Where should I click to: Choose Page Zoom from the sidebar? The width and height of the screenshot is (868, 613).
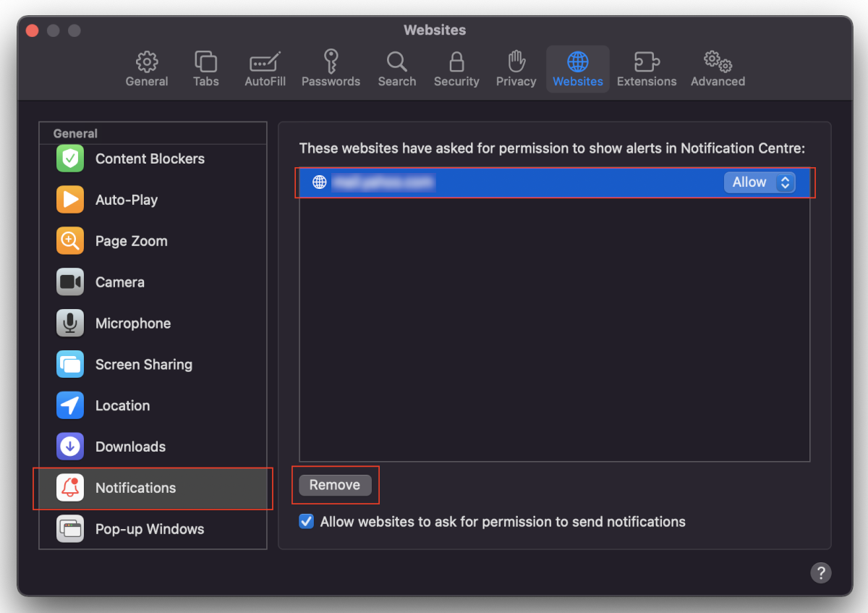131,241
